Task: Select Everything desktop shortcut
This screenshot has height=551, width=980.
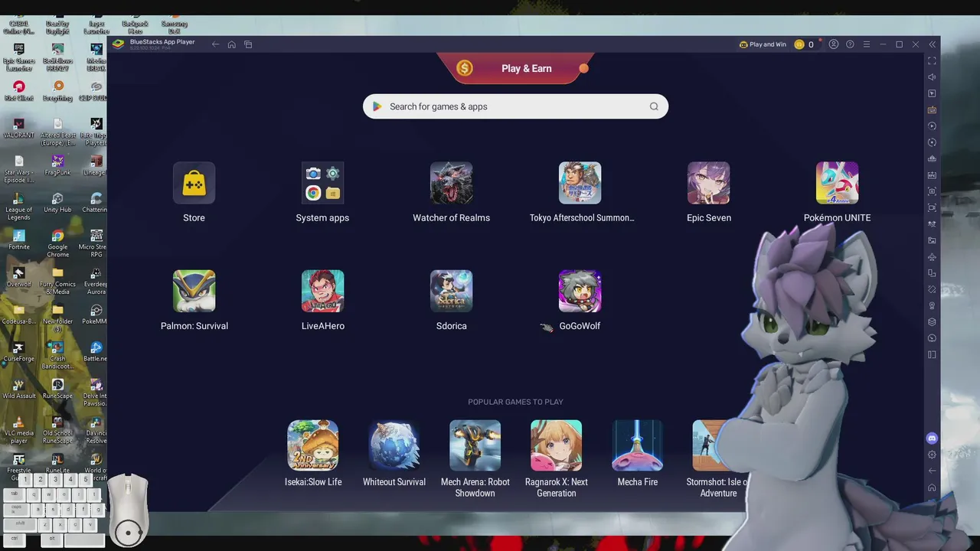Action: pyautogui.click(x=57, y=91)
